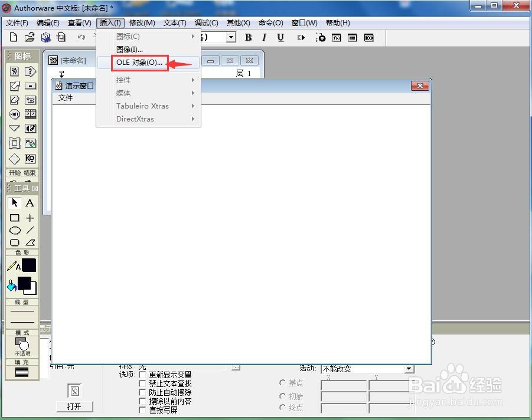Select the DVD icon in palette

(30, 143)
